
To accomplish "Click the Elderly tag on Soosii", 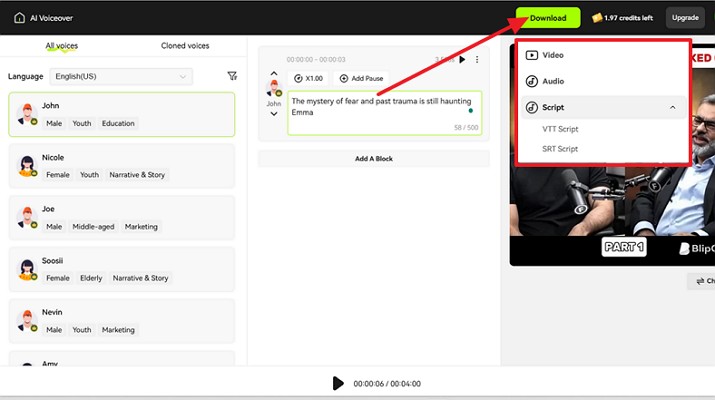I will pyautogui.click(x=91, y=278).
